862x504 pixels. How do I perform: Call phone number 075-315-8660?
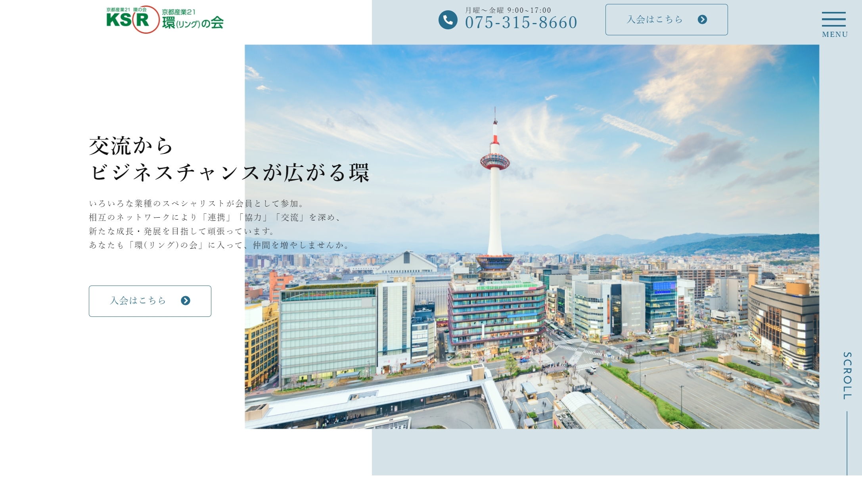click(521, 23)
